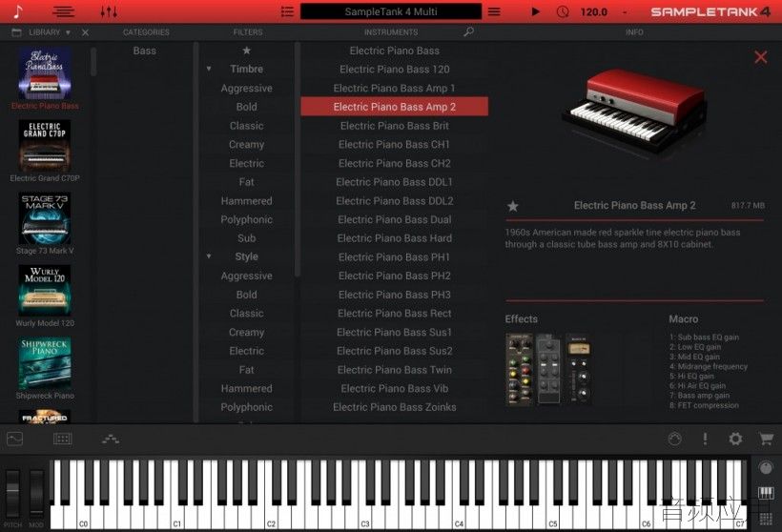Click the MIDI panic exclamation icon
The width and height of the screenshot is (782, 532).
point(705,439)
